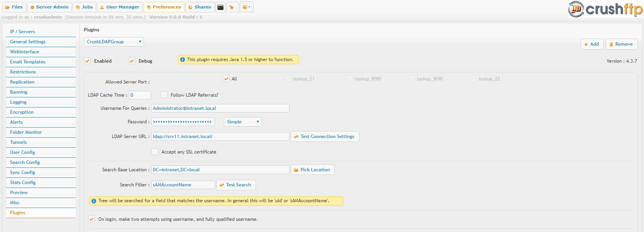The height and width of the screenshot is (232, 644).
Task: Open Restrictions settings
Action: click(x=41, y=72)
